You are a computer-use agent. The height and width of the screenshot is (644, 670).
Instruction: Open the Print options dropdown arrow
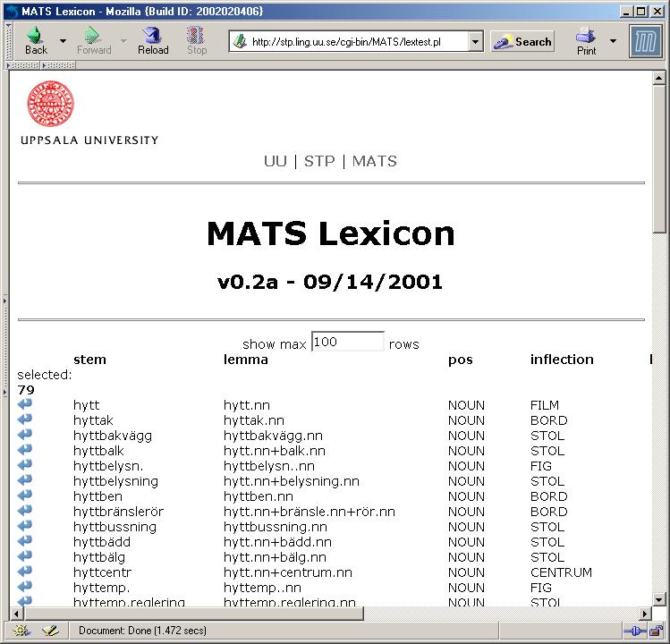613,41
